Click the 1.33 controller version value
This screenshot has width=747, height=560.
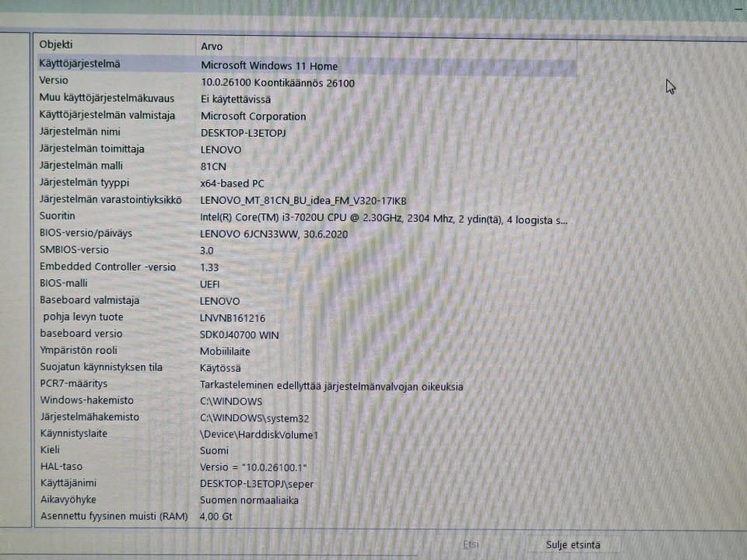(209, 268)
